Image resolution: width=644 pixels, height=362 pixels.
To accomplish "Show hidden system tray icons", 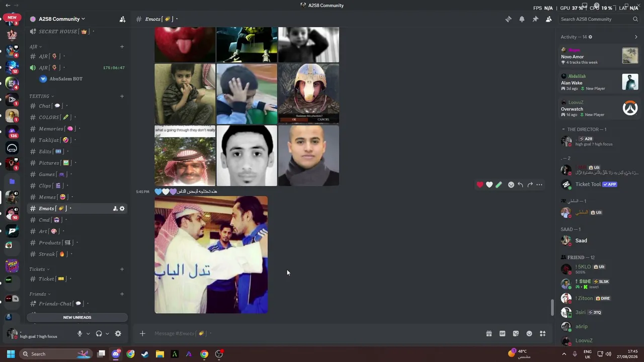I will click(x=563, y=354).
